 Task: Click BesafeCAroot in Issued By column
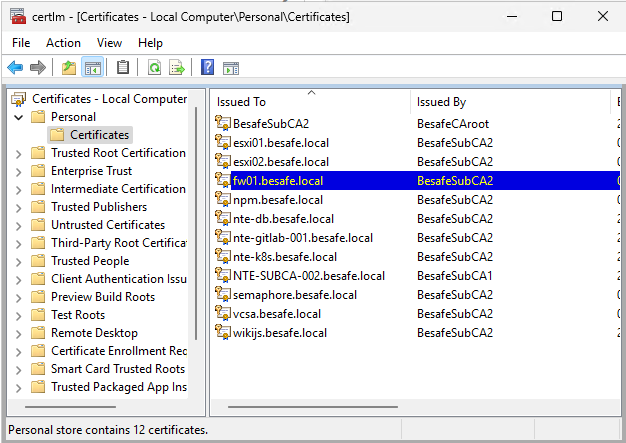453,124
